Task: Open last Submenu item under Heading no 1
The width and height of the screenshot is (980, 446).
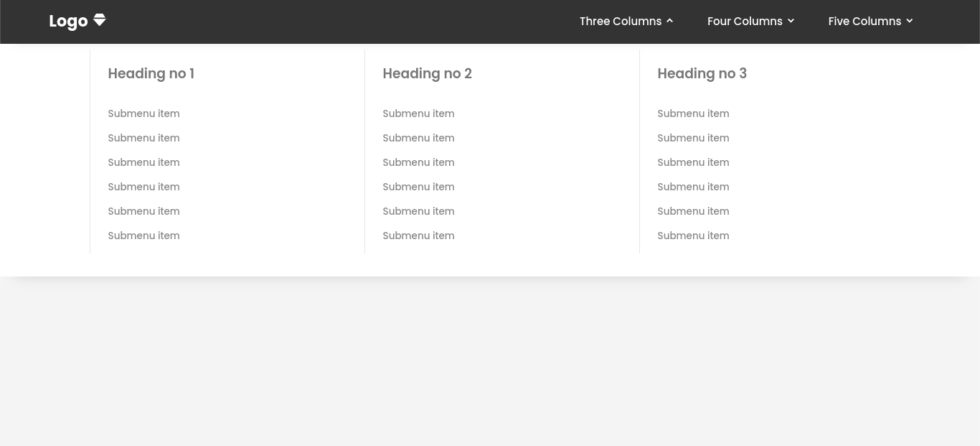Action: [x=143, y=236]
